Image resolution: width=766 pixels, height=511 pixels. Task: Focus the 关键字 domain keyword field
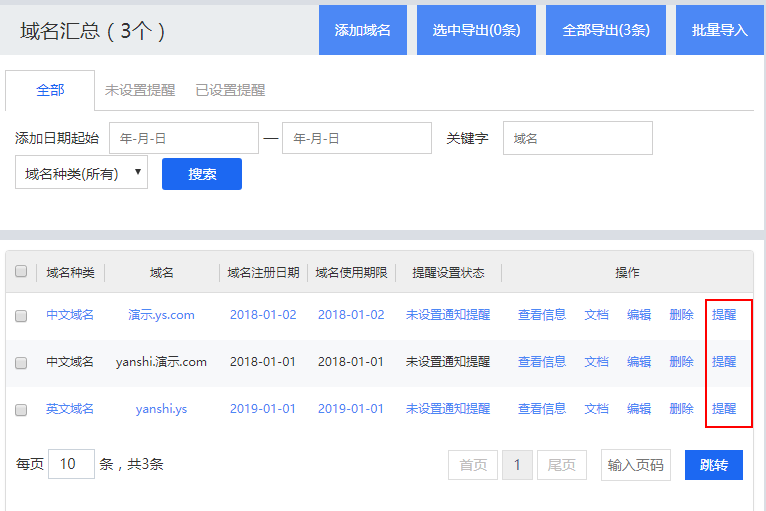point(577,138)
